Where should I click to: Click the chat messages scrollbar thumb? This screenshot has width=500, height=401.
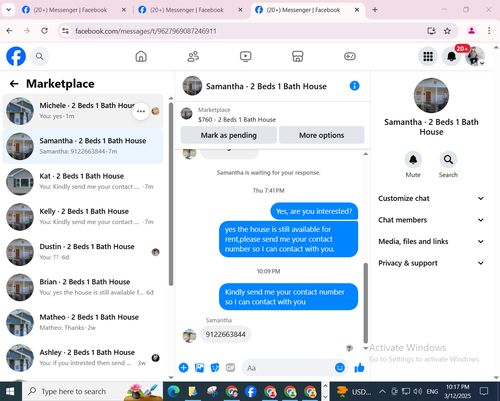click(x=366, y=303)
